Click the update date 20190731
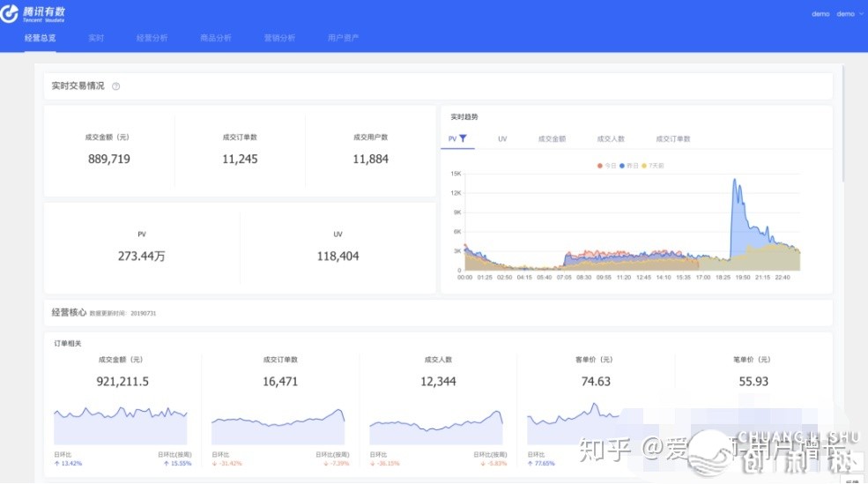This screenshot has width=868, height=484. click(144, 314)
